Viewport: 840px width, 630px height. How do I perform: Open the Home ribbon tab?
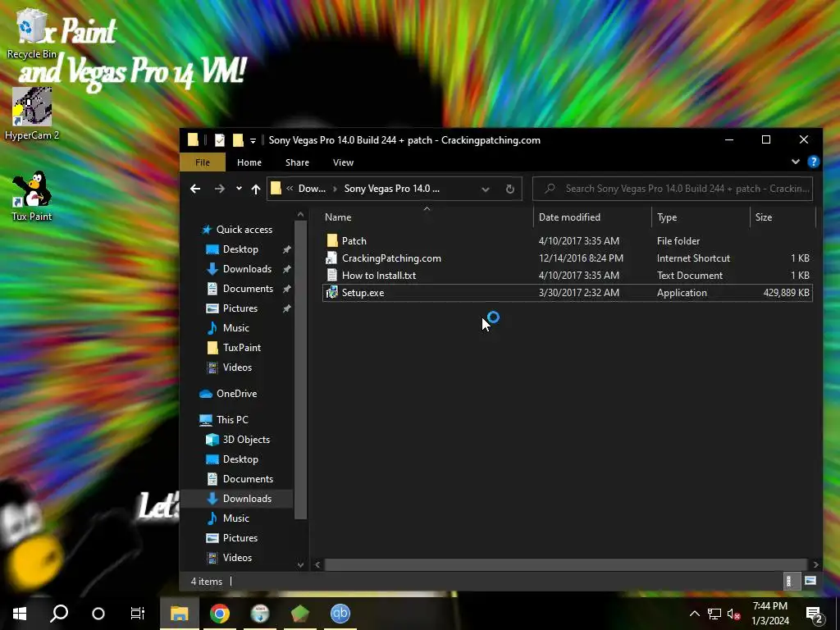point(249,162)
